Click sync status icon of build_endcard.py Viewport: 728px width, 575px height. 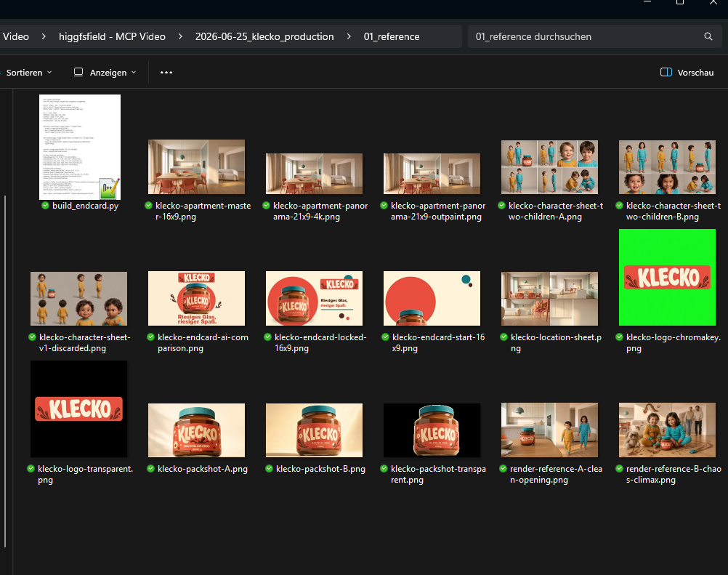[45, 205]
